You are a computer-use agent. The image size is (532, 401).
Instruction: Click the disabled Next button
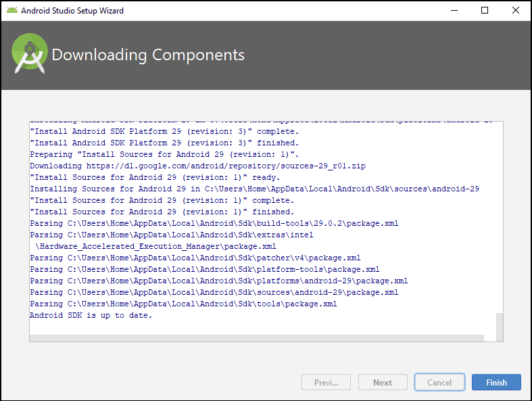click(x=383, y=382)
